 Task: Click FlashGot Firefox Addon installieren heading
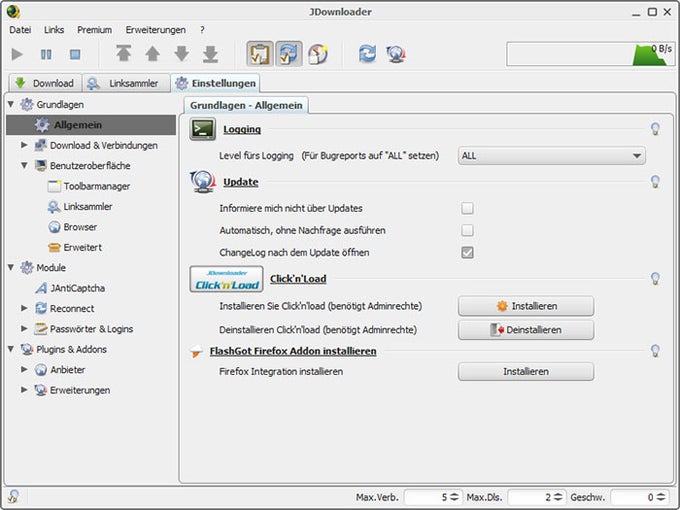(x=293, y=351)
